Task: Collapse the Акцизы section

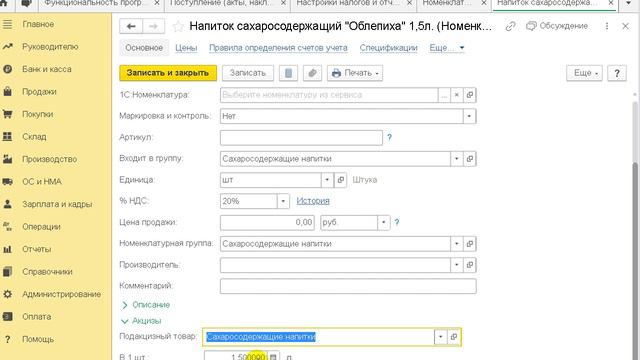Action: [141, 321]
